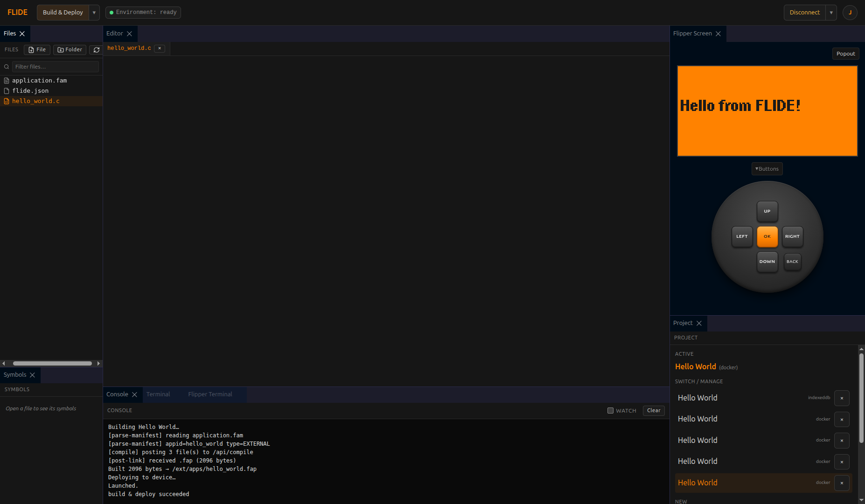Click the UP d-pad button
Image resolution: width=865 pixels, height=504 pixels.
tap(767, 211)
